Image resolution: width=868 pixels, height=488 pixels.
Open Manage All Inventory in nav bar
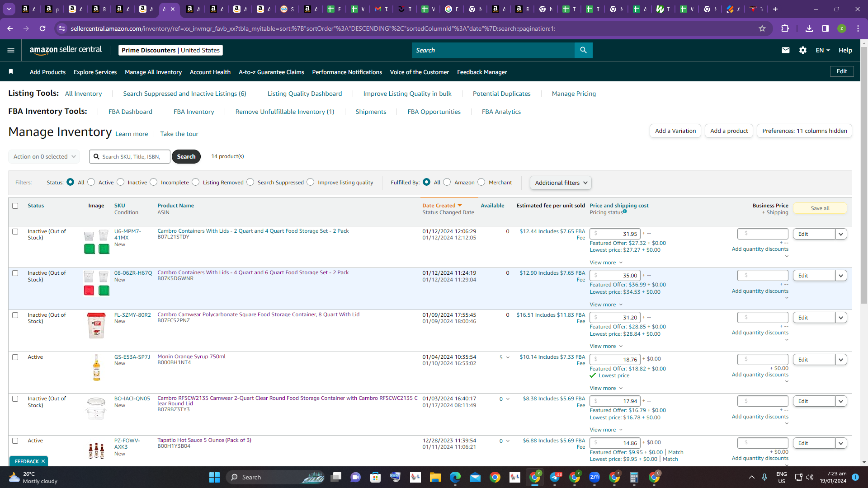(x=153, y=72)
